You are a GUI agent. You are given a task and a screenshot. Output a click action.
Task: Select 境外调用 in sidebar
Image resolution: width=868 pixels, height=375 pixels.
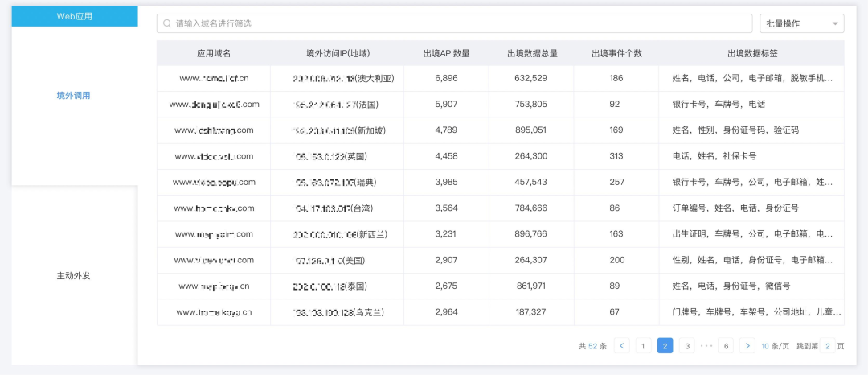(74, 95)
